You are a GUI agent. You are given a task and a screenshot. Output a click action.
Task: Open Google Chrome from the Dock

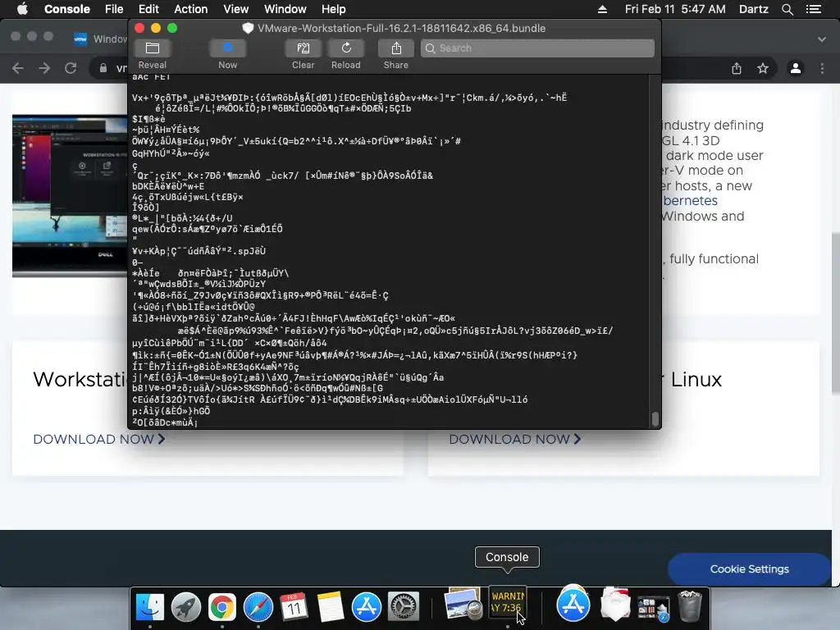[x=222, y=607]
